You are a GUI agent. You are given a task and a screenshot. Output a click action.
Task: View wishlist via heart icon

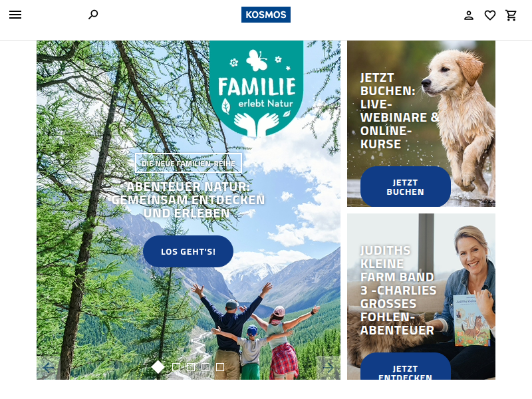[490, 15]
